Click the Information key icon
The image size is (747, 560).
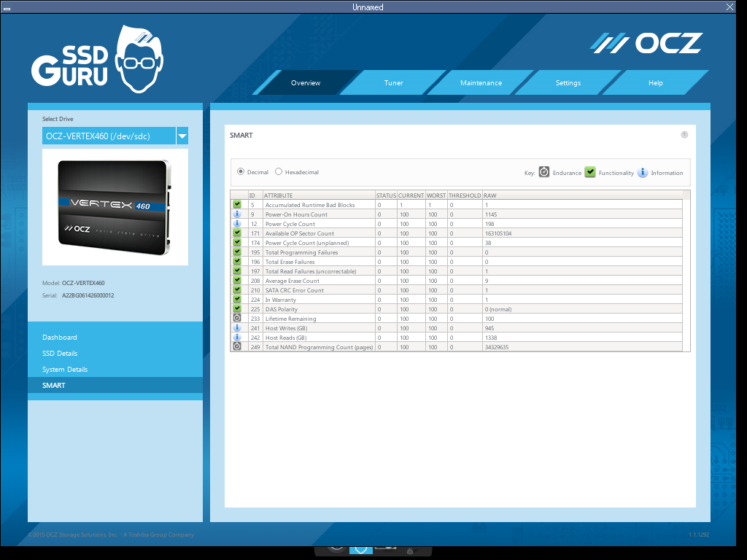[642, 172]
